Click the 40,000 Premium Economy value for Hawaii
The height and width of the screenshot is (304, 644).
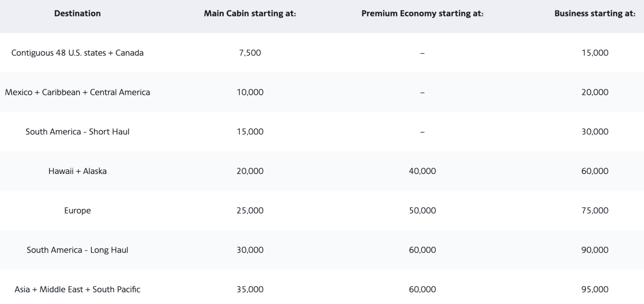tap(422, 171)
